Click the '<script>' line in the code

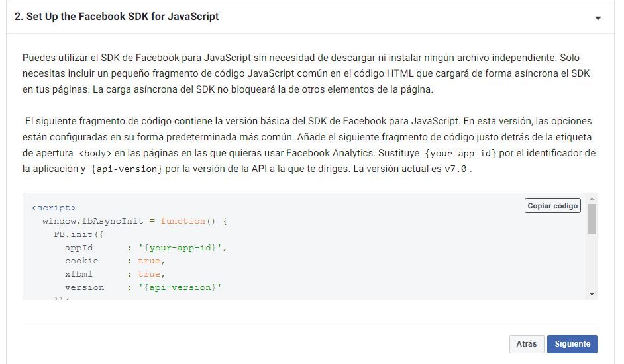(x=54, y=208)
